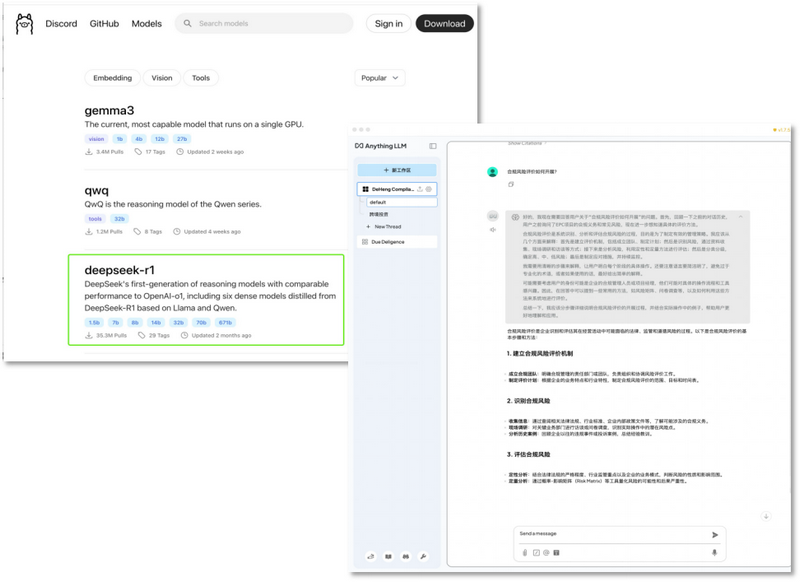Click the tags icon under qwq

pos(137,232)
